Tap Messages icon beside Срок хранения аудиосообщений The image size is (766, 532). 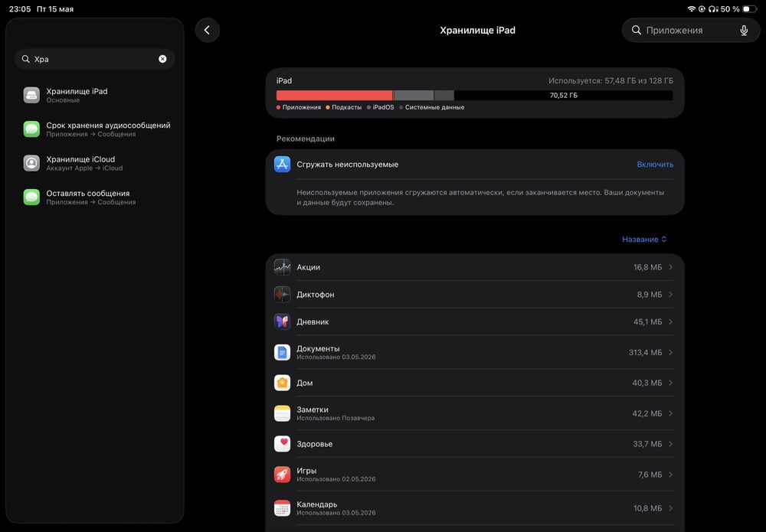tap(31, 129)
